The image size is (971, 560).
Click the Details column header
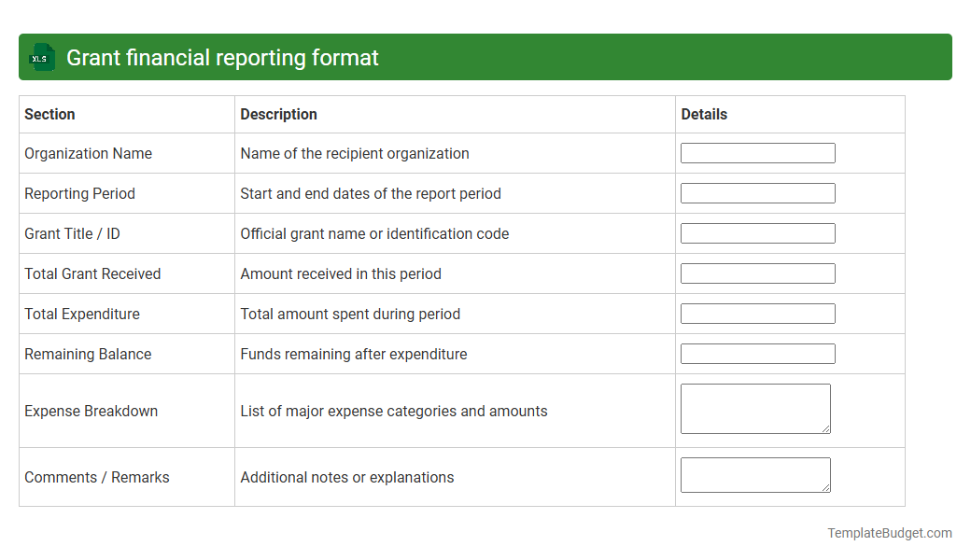click(703, 114)
